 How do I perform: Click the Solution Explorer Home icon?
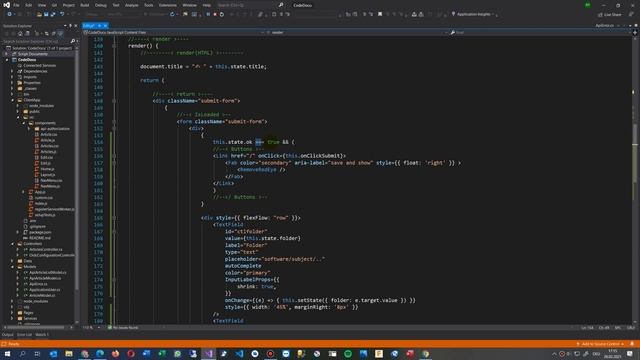[20, 33]
